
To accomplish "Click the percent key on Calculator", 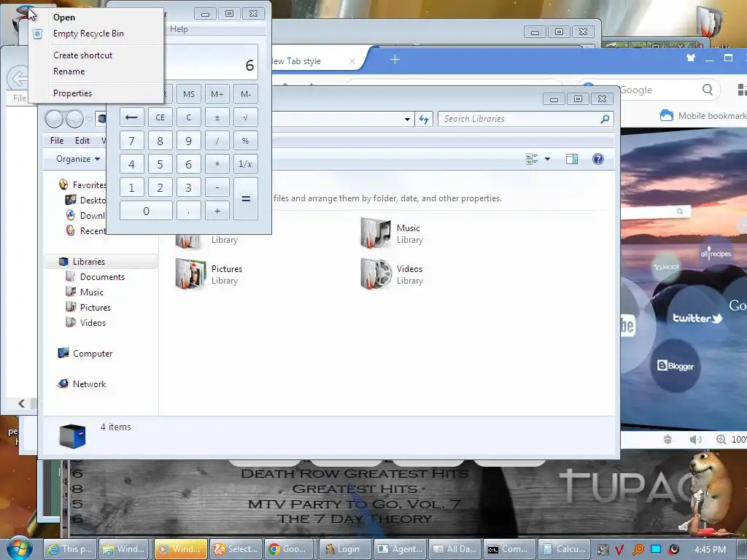I will click(246, 141).
